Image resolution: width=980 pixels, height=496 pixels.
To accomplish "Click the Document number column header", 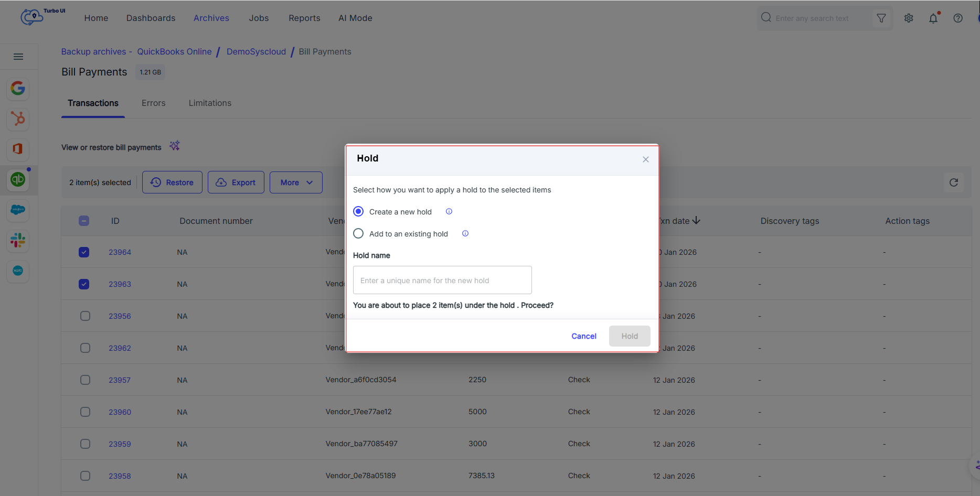I will coord(216,221).
